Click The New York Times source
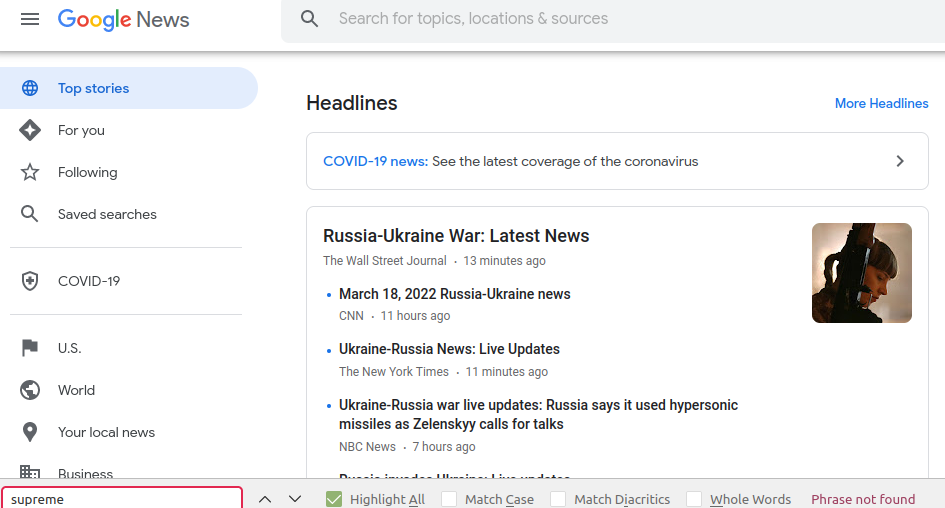The image size is (945, 508). coord(394,372)
